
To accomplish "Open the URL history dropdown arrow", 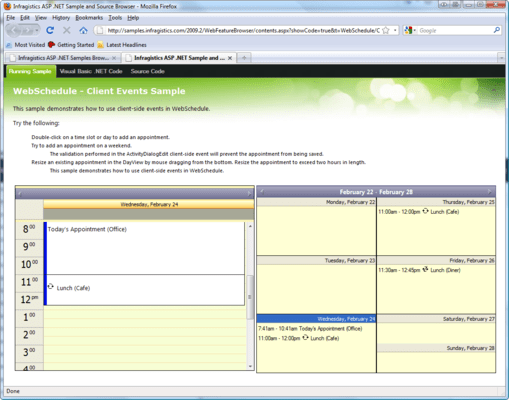I will [x=395, y=31].
